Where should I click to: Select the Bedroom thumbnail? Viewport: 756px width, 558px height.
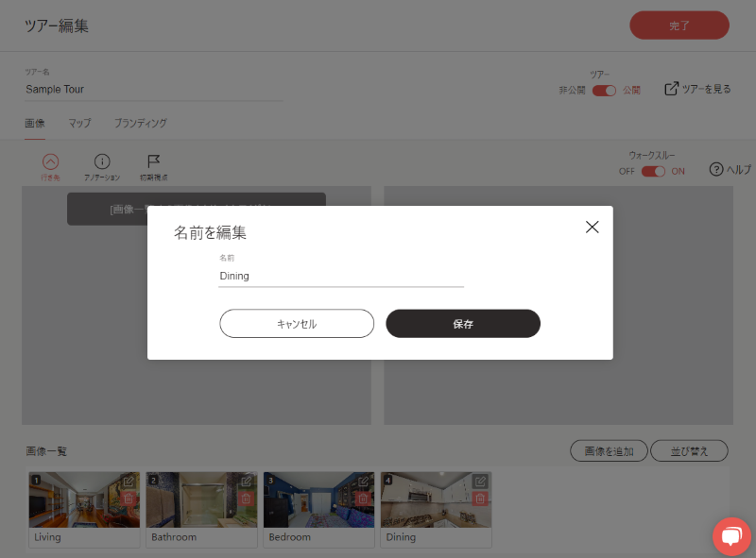[318, 499]
